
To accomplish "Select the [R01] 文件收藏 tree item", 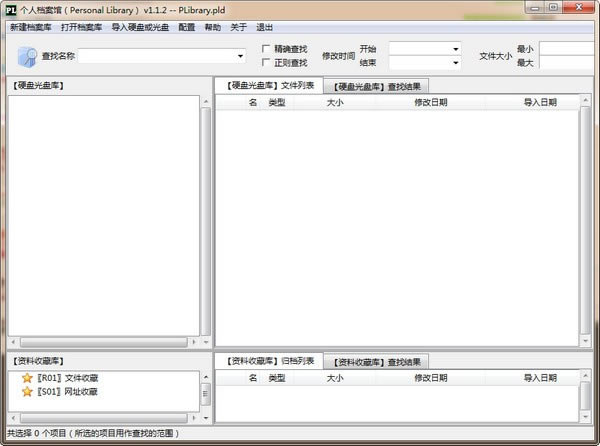I will [68, 378].
